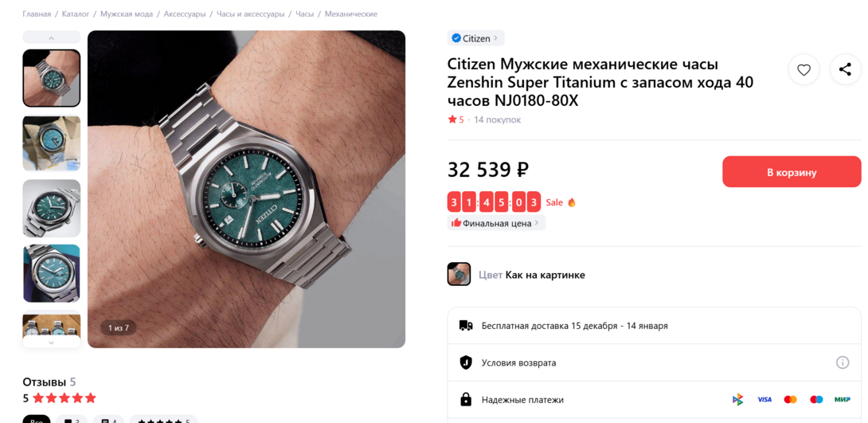Image resolution: width=868 pixels, height=423 pixels.
Task: Add the watch to favorites with the heart icon
Action: [803, 70]
